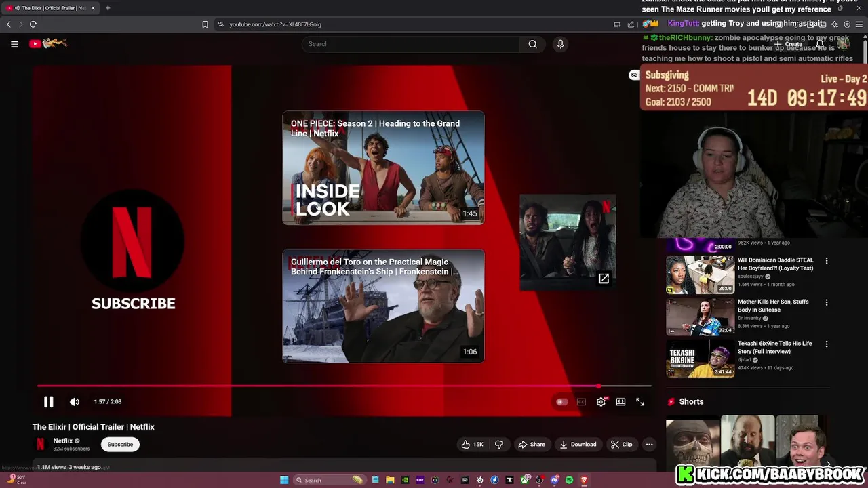Dislike the video
Screen dimensions: 868x488
499,445
